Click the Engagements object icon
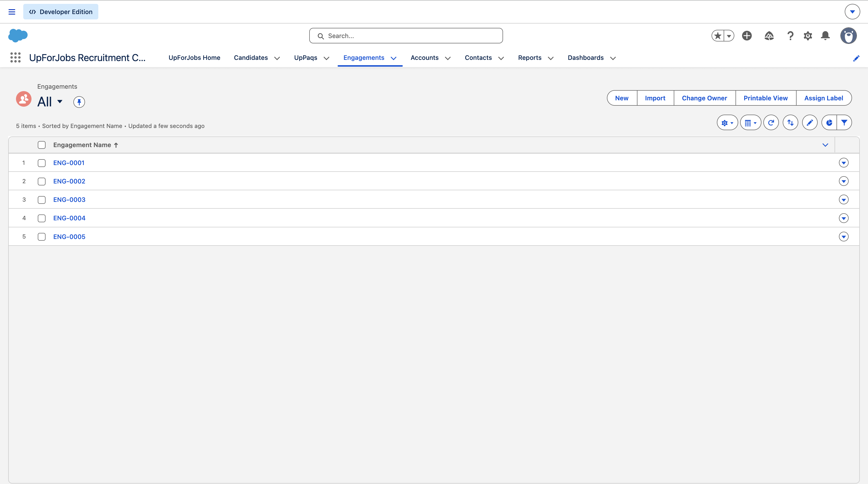The height and width of the screenshot is (484, 868). pos(24,99)
